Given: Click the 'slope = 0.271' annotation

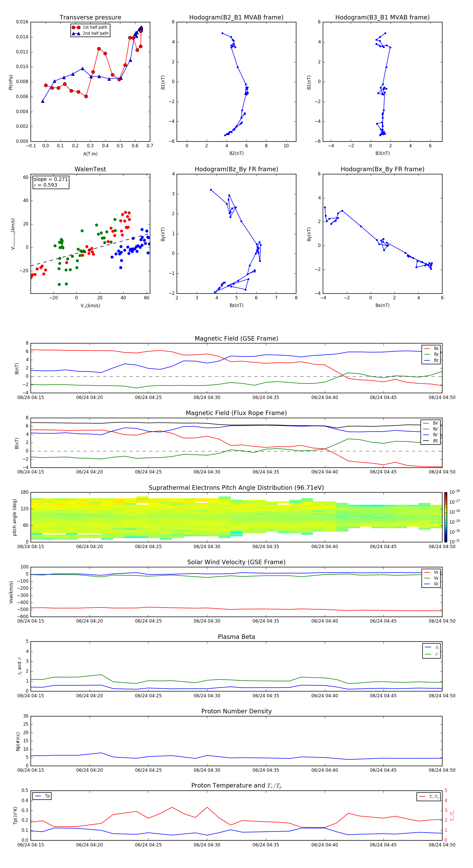Looking at the screenshot, I should pyautogui.click(x=50, y=179).
